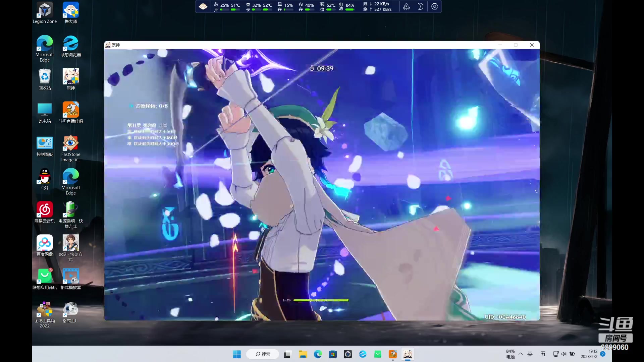644x362 pixels.
Task: Open the 联想应用商店 desktop icon
Action: [x=45, y=279]
